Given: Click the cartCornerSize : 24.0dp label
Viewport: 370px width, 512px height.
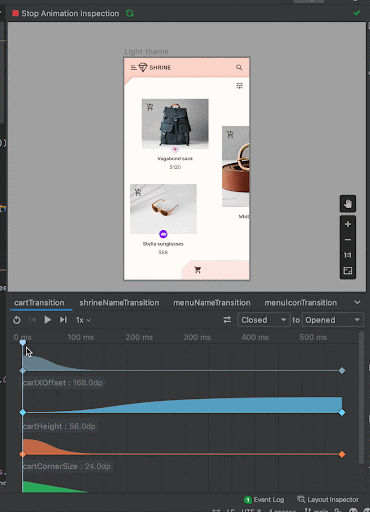Looking at the screenshot, I should pos(67,466).
